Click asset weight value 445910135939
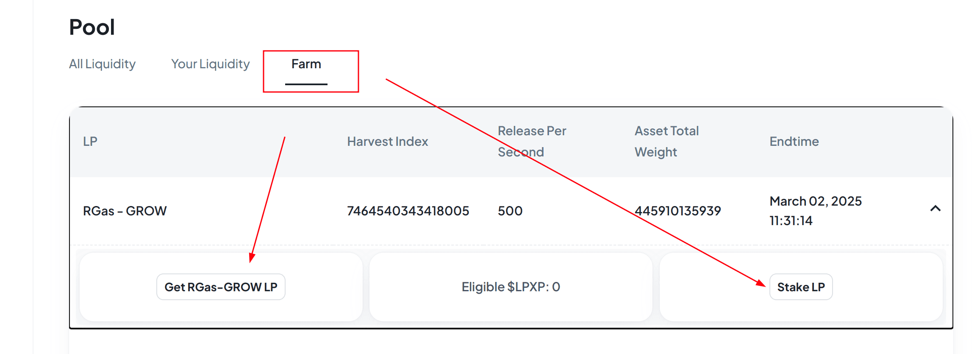This screenshot has height=354, width=980. pos(678,211)
